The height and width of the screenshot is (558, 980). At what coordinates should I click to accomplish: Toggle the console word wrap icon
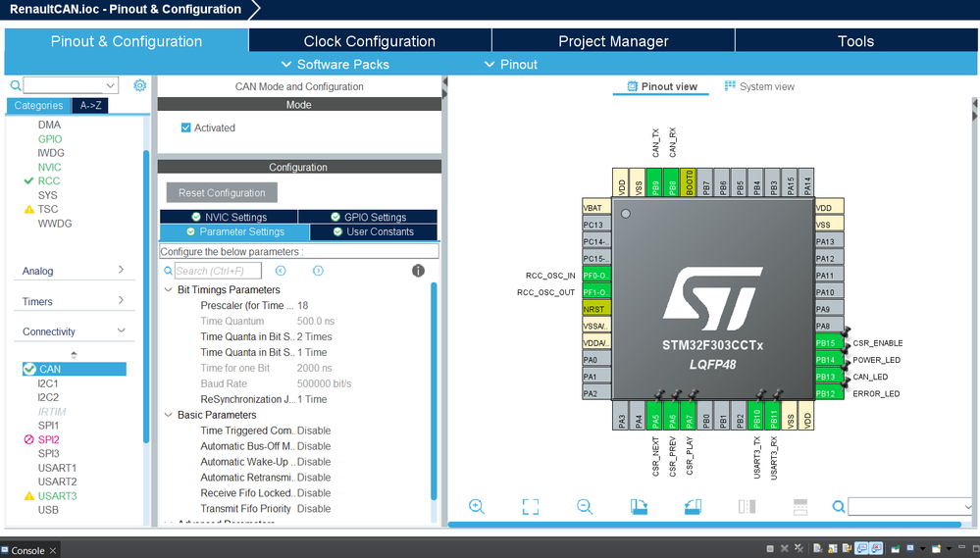tap(847, 548)
